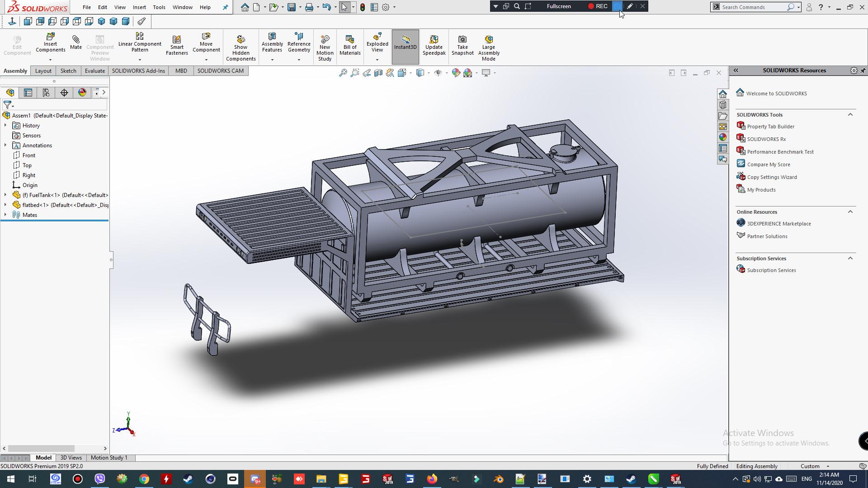Image resolution: width=868 pixels, height=488 pixels.
Task: Switch to the Evaluate tab
Action: pos(94,71)
